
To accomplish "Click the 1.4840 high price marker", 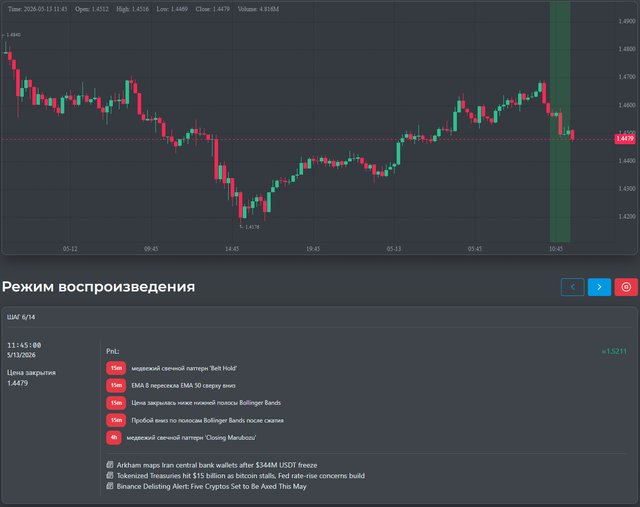I will (13, 35).
